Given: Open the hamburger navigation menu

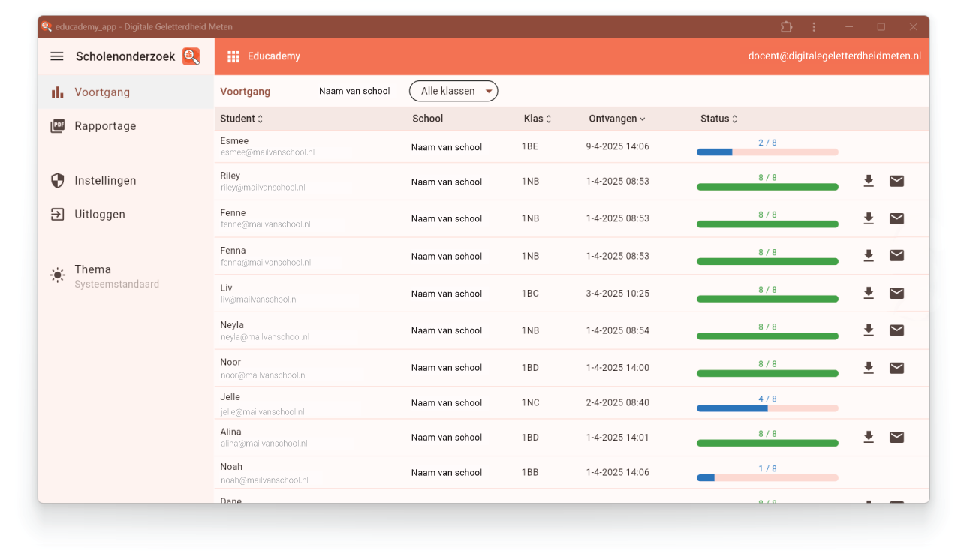Looking at the screenshot, I should click(x=57, y=56).
